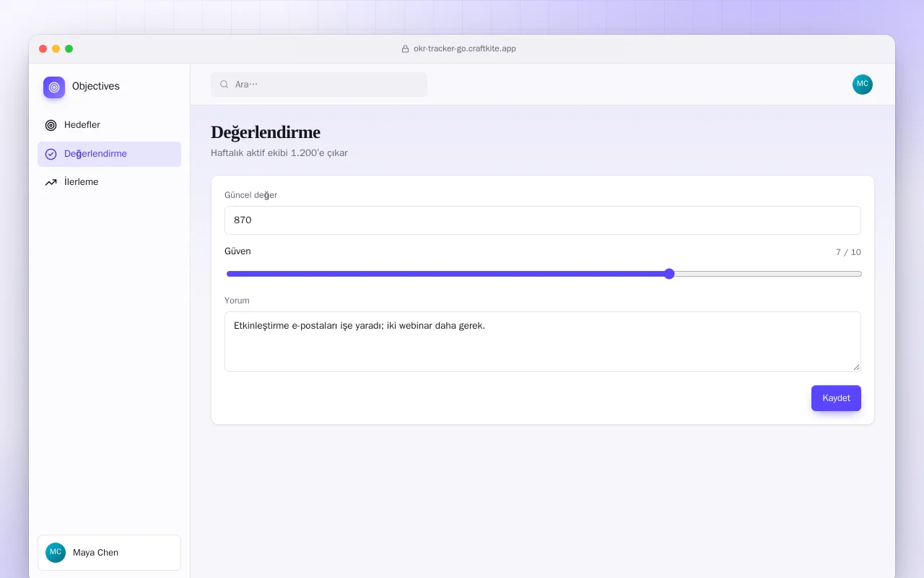The width and height of the screenshot is (924, 578).
Task: Click the lock icon in address bar
Action: point(405,49)
